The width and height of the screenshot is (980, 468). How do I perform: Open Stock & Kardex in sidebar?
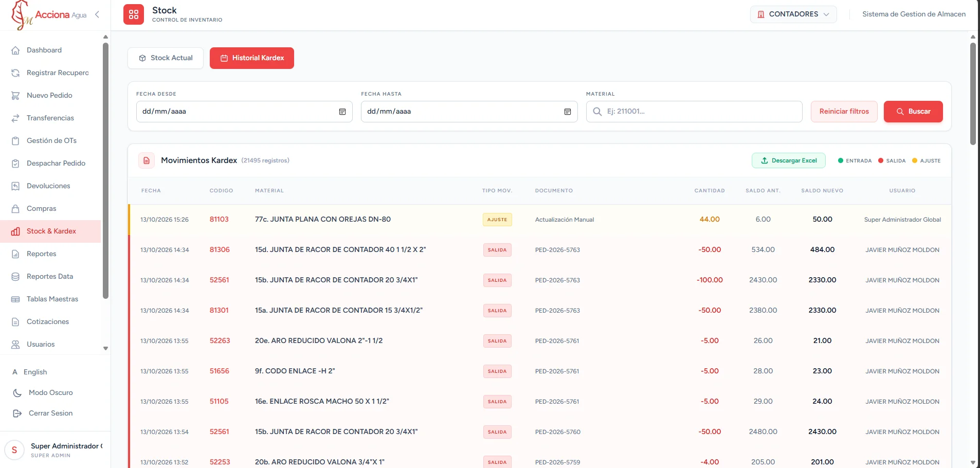coord(50,231)
